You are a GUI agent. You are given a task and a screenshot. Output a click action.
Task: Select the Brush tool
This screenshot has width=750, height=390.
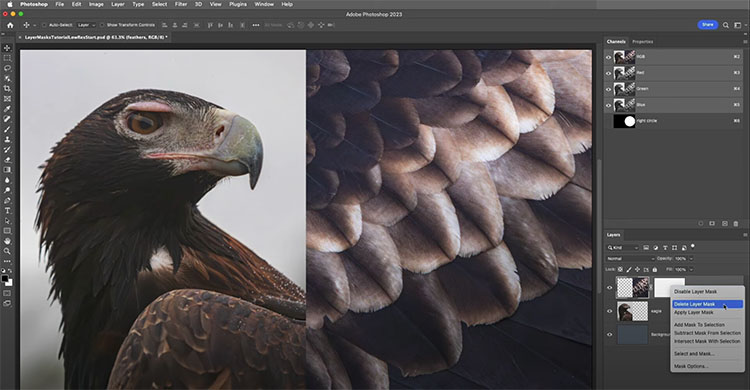click(x=7, y=129)
